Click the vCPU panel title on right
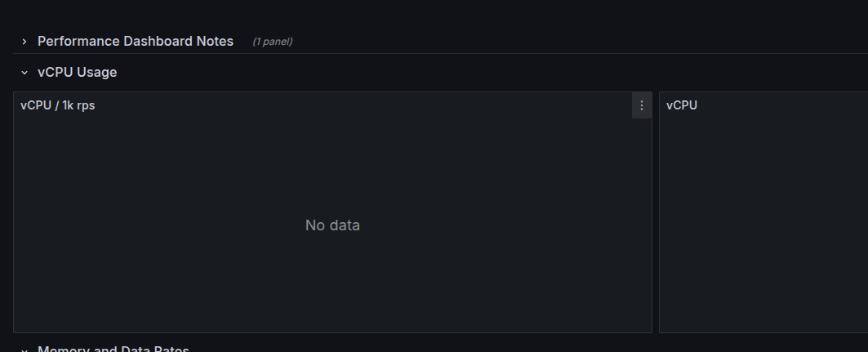This screenshot has height=352, width=868. pyautogui.click(x=682, y=105)
